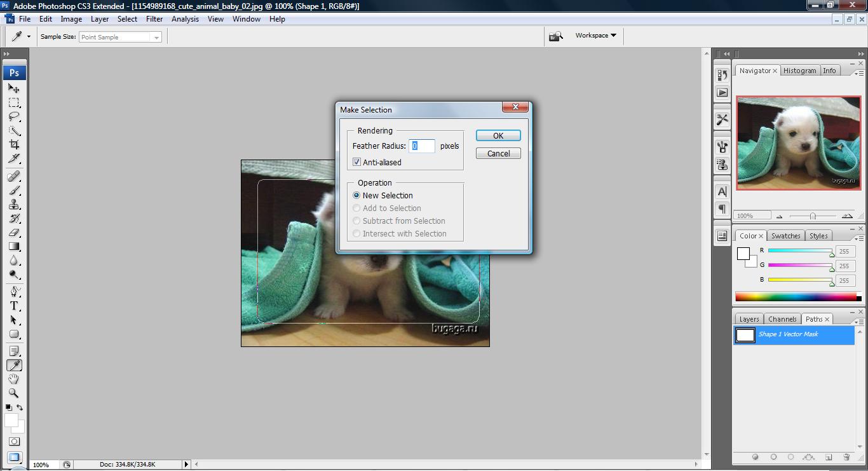
Task: Click OK in Make Selection dialog
Action: tap(498, 135)
